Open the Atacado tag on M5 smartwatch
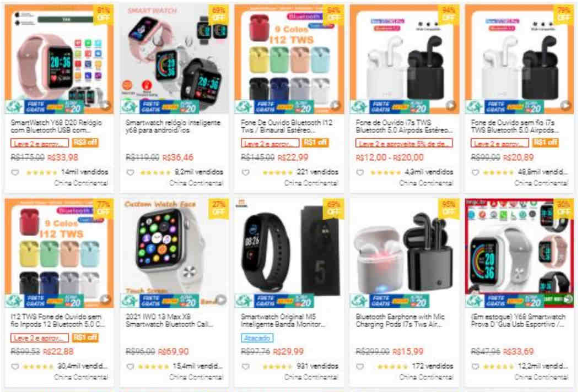582x392 pixels. [257, 338]
